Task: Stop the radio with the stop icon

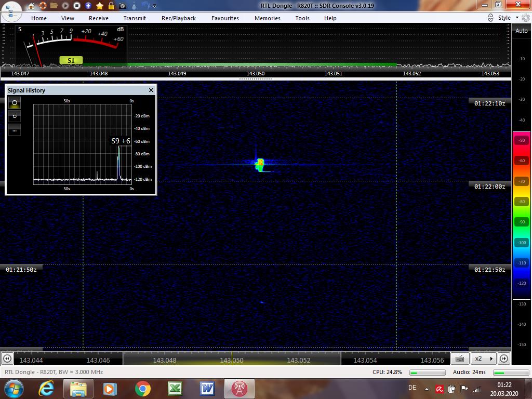Action: [x=77, y=6]
